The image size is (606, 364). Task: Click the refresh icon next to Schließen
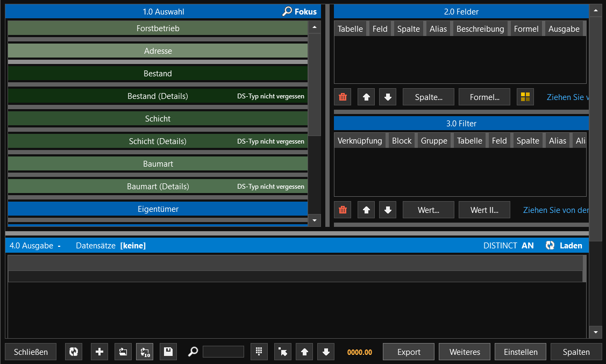pos(74,352)
